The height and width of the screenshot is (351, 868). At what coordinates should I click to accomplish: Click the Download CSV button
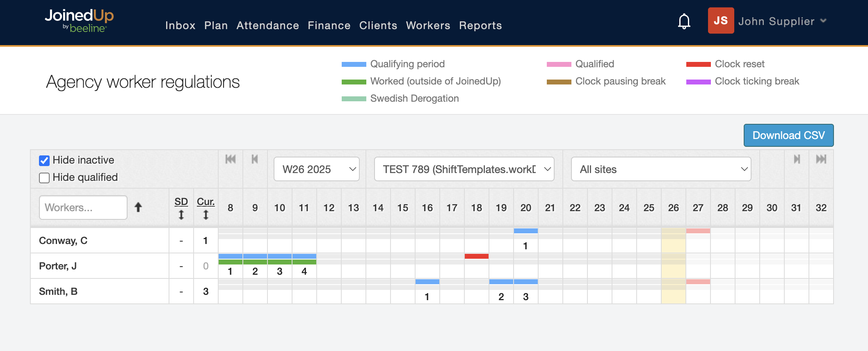[788, 135]
